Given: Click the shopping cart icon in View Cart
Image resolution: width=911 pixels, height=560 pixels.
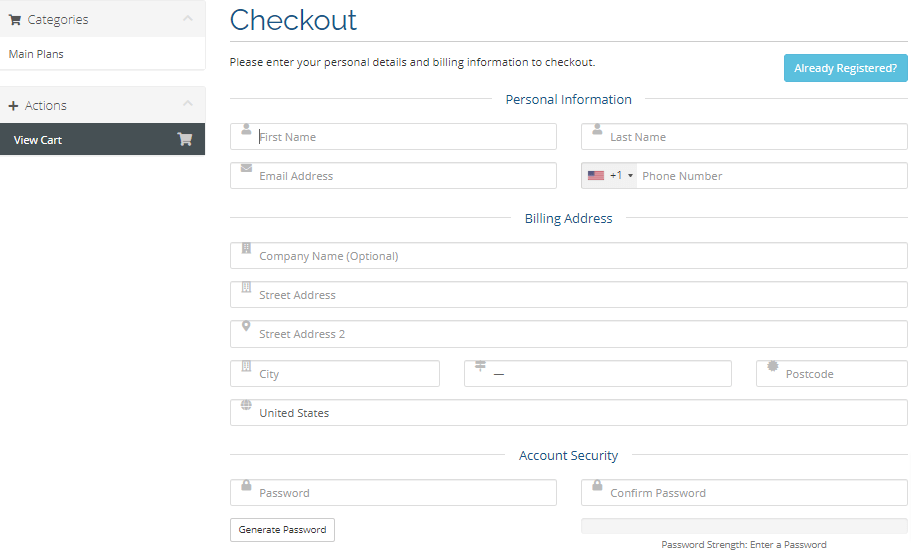Looking at the screenshot, I should point(185,140).
